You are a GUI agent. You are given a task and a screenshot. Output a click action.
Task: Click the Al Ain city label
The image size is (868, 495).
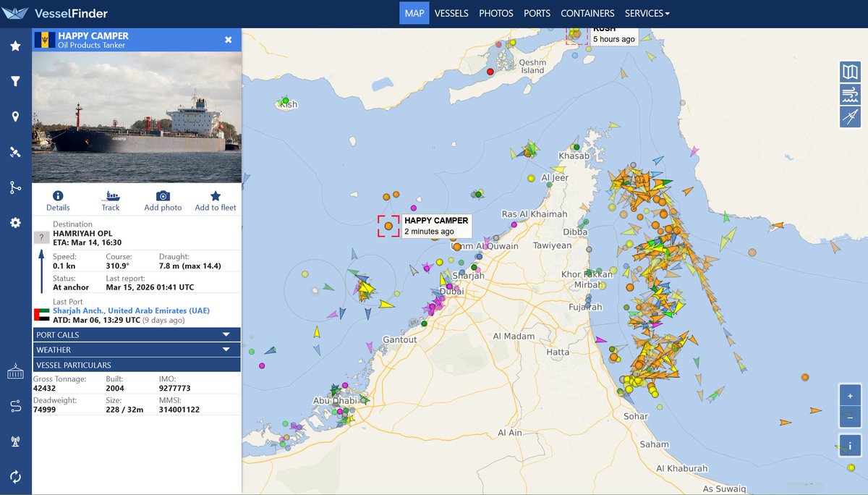[510, 433]
